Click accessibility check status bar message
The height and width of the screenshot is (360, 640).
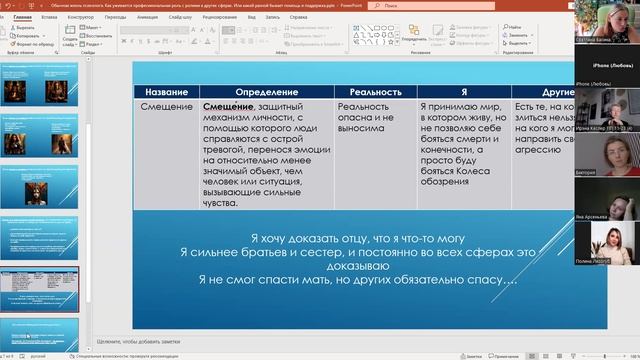click(x=124, y=356)
